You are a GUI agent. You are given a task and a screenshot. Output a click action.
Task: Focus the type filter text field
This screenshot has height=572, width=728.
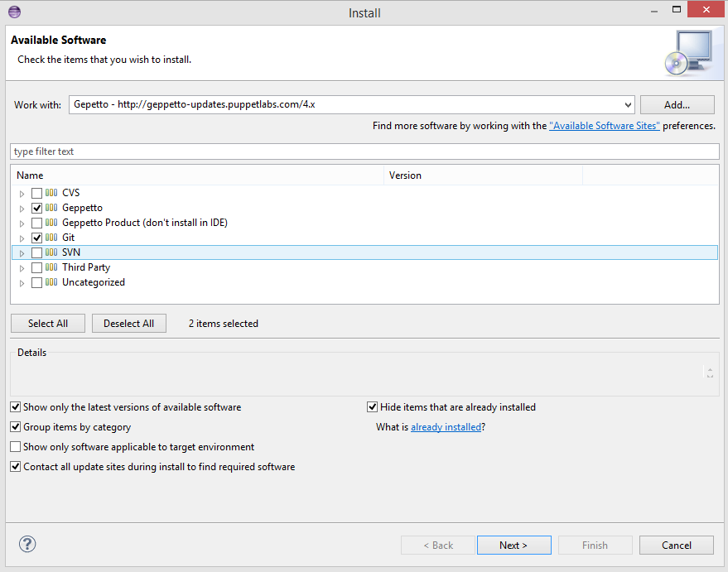364,151
